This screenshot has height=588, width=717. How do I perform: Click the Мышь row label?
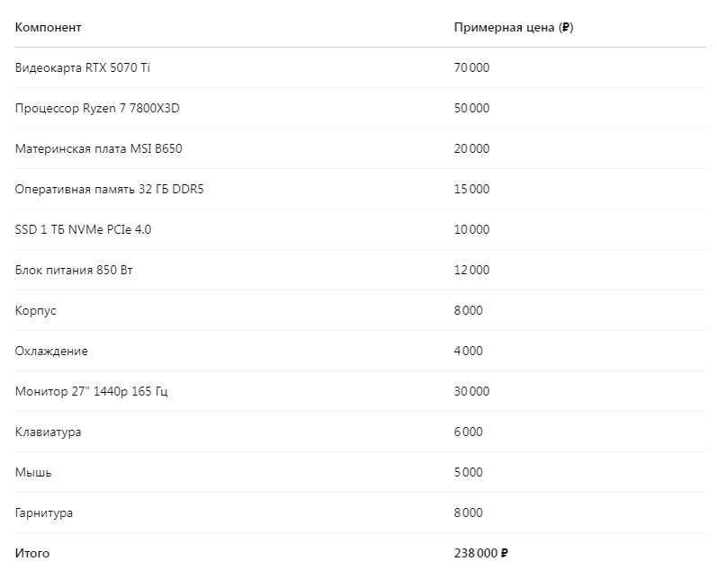point(33,472)
